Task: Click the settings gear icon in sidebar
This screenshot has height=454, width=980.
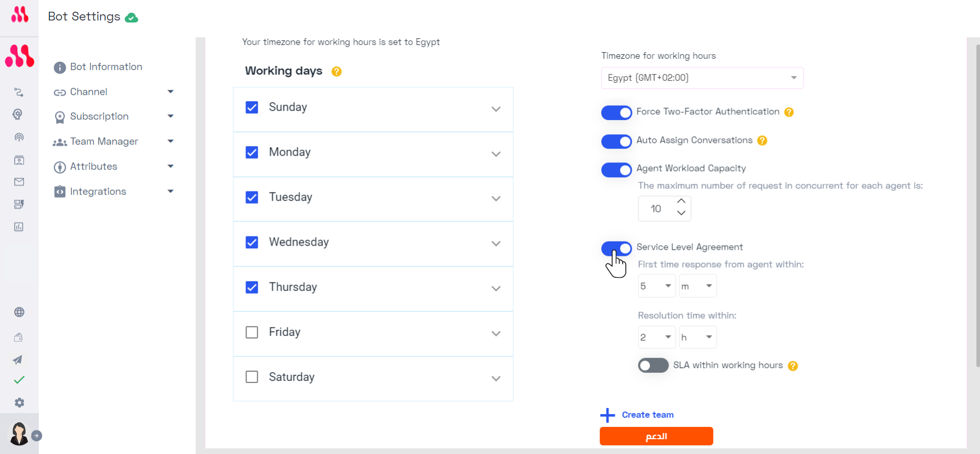Action: click(x=19, y=402)
